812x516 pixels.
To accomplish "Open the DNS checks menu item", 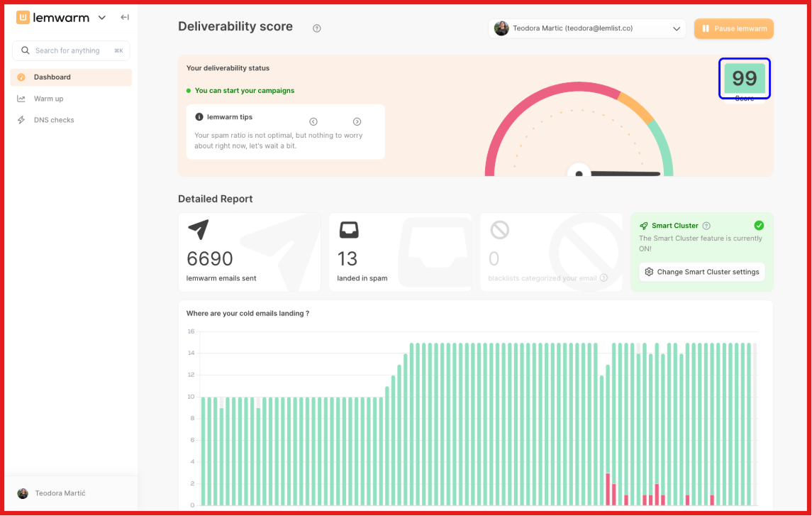I will point(71,120).
